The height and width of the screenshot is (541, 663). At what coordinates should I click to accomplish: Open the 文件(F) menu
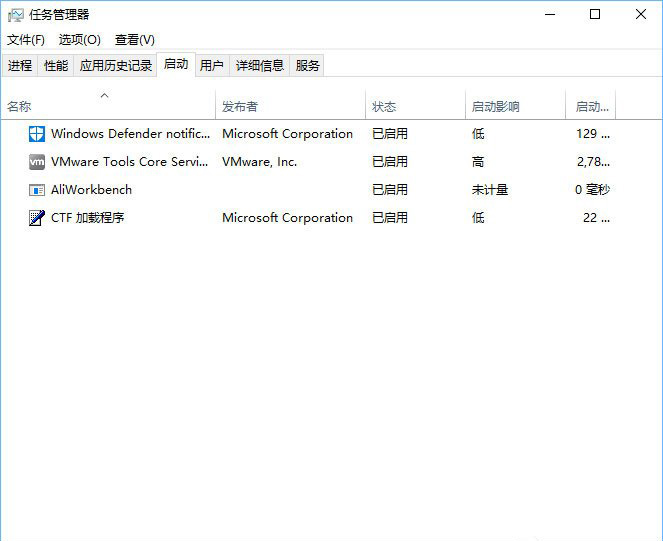point(26,40)
